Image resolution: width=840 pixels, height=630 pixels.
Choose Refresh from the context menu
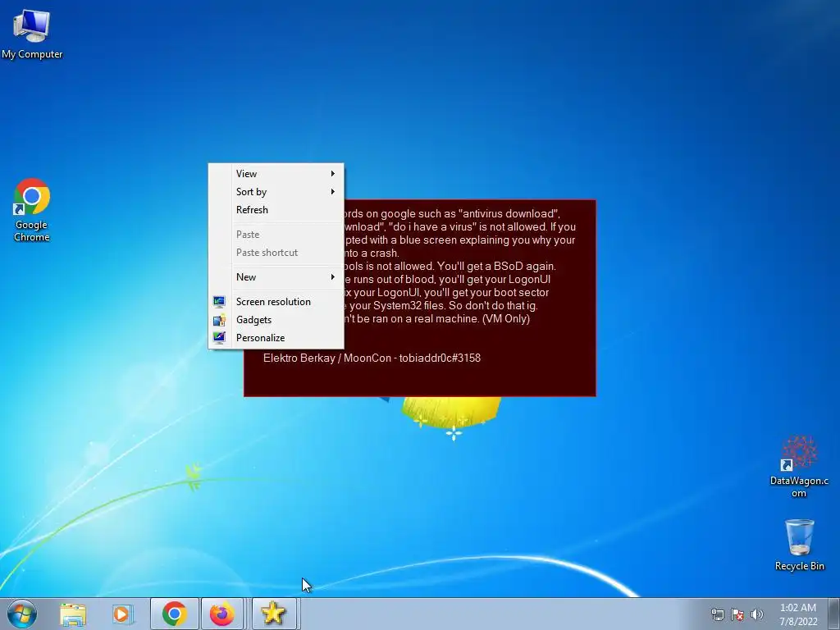[x=276, y=210]
